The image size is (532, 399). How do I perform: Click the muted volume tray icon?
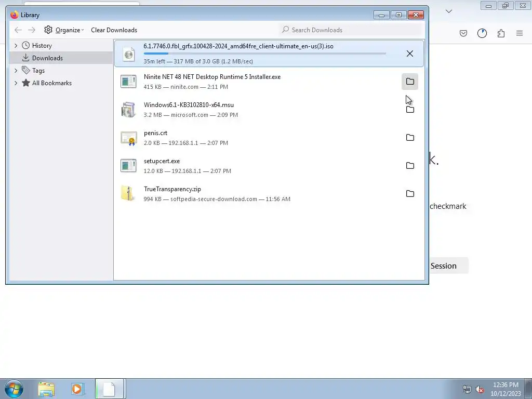480,390
